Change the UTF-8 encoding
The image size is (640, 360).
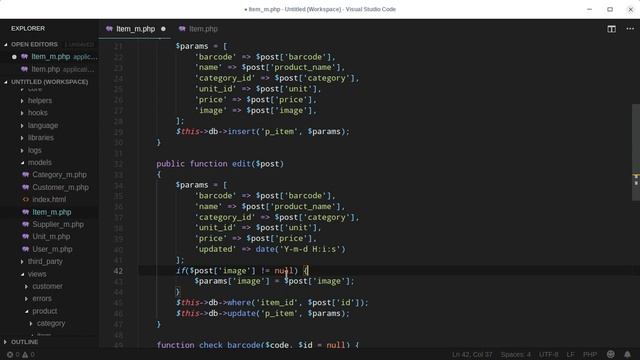549,355
